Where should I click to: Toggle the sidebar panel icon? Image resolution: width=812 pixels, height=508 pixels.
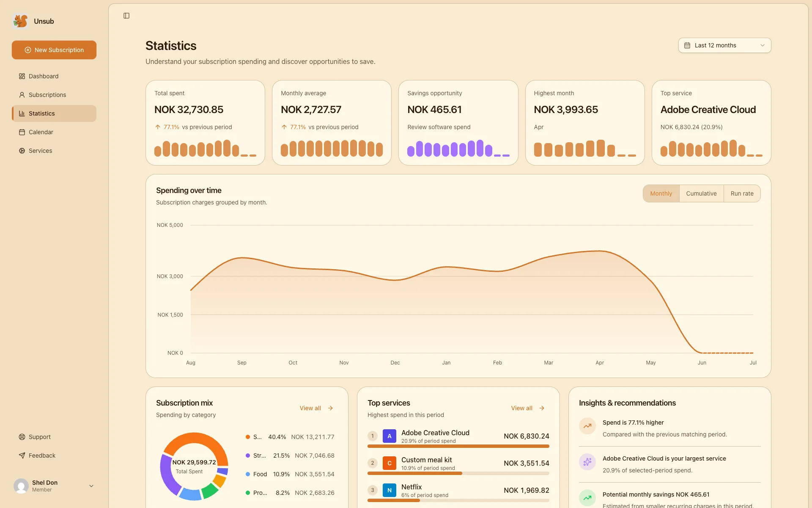[x=126, y=16]
